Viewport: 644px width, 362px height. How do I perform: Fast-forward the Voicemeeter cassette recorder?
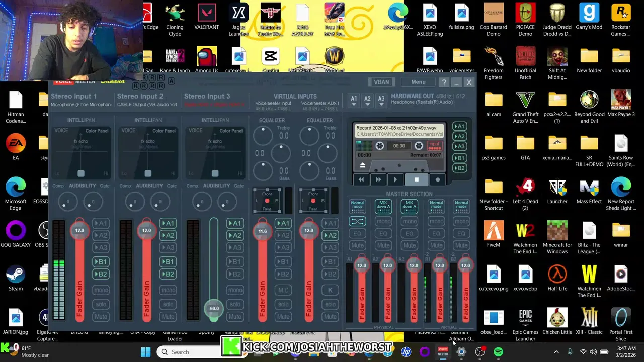[x=378, y=179]
